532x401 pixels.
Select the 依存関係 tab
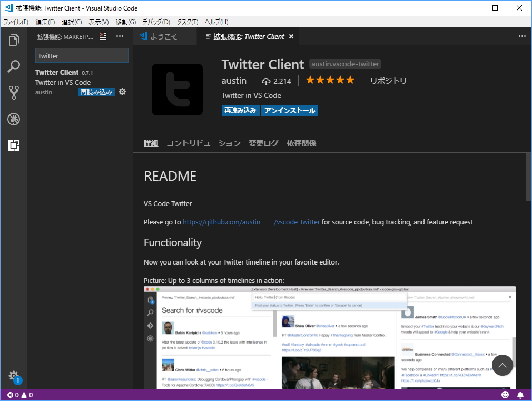302,143
